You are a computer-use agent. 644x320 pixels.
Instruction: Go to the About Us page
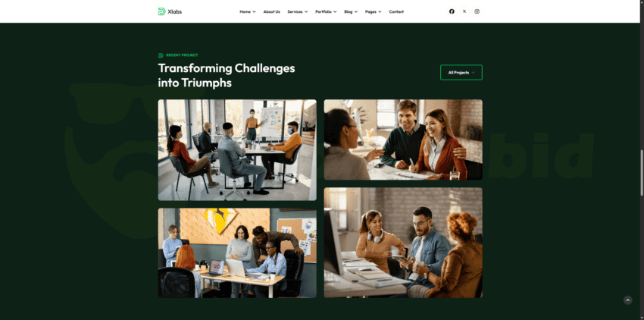tap(271, 11)
